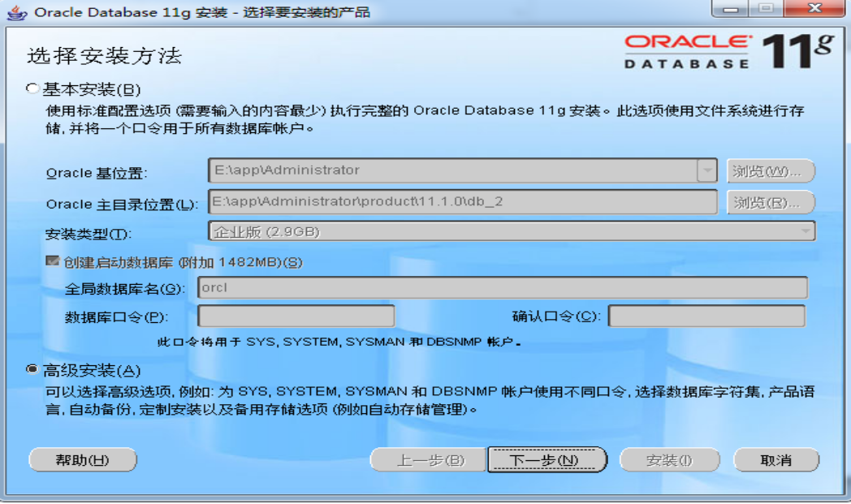Click the 下一步(N) button
The height and width of the screenshot is (504, 851).
(x=546, y=460)
